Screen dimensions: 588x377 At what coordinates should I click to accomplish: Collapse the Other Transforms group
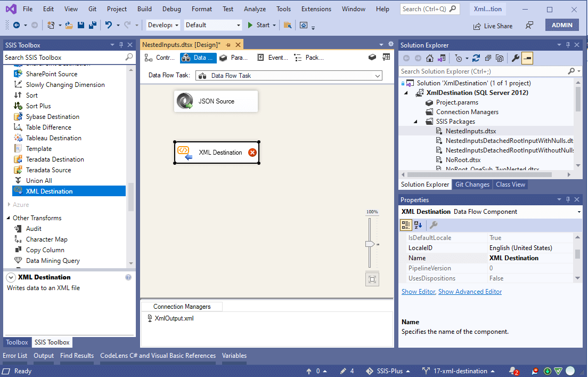tap(8, 218)
